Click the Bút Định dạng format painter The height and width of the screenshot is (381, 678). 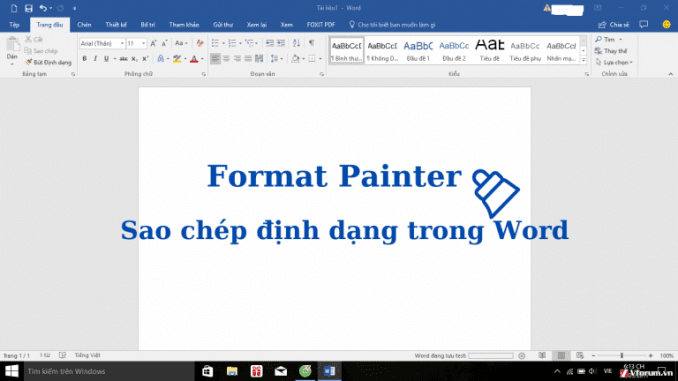pos(48,62)
